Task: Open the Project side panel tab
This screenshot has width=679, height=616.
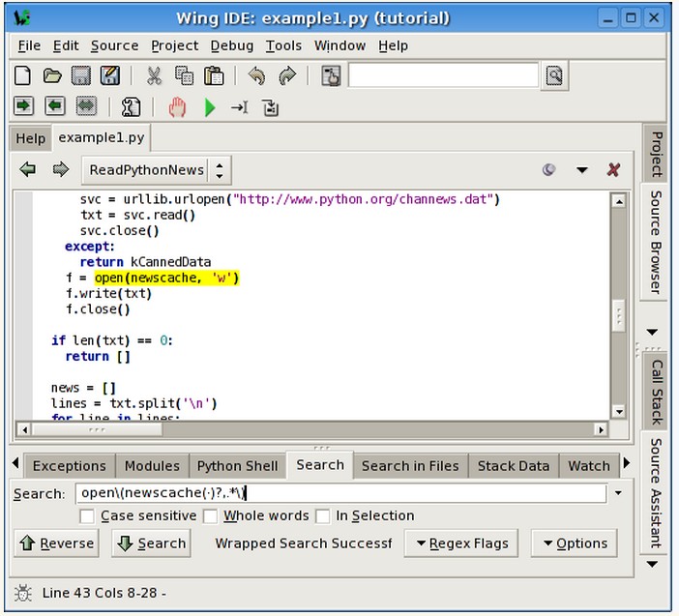Action: click(656, 154)
